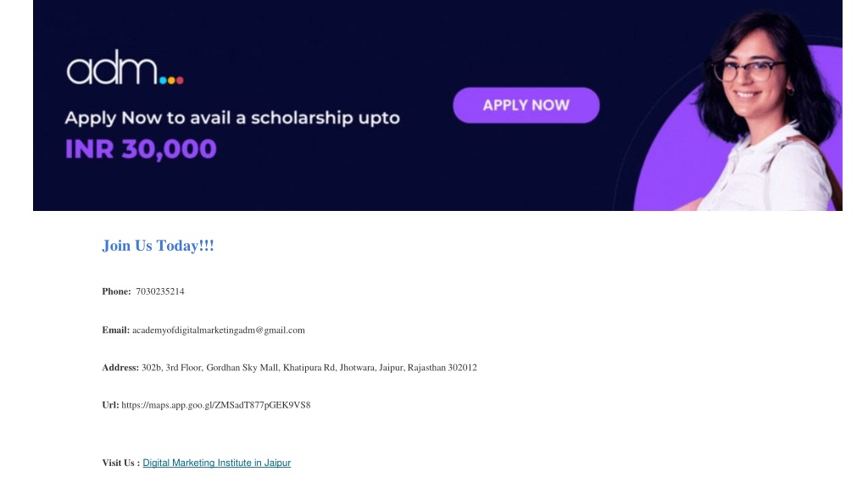Click the APPLY NOW button
868x488 pixels.
(526, 105)
